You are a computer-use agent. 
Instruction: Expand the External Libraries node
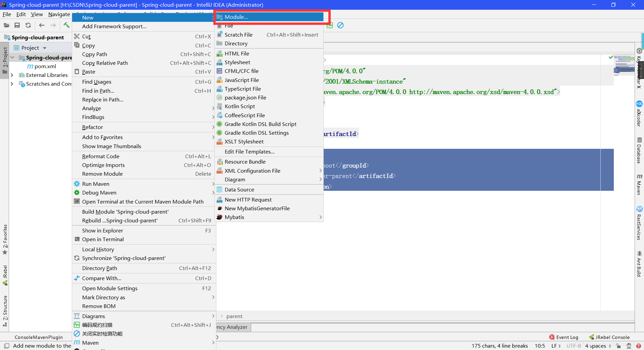pos(12,75)
